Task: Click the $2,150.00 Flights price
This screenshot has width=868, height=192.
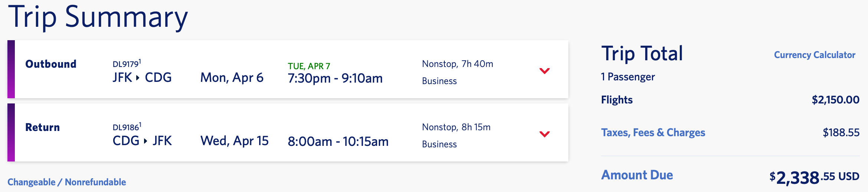Action: click(835, 100)
